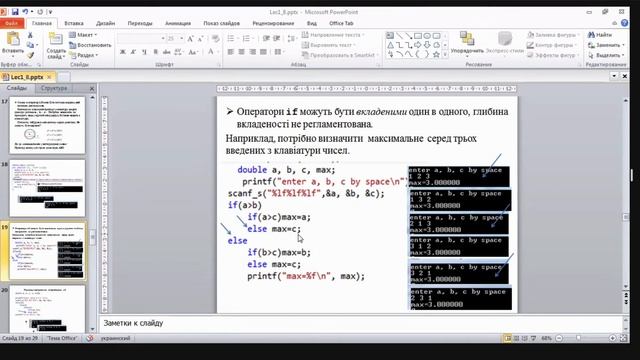Decrease font size with the smaller A icon

pos(200,39)
